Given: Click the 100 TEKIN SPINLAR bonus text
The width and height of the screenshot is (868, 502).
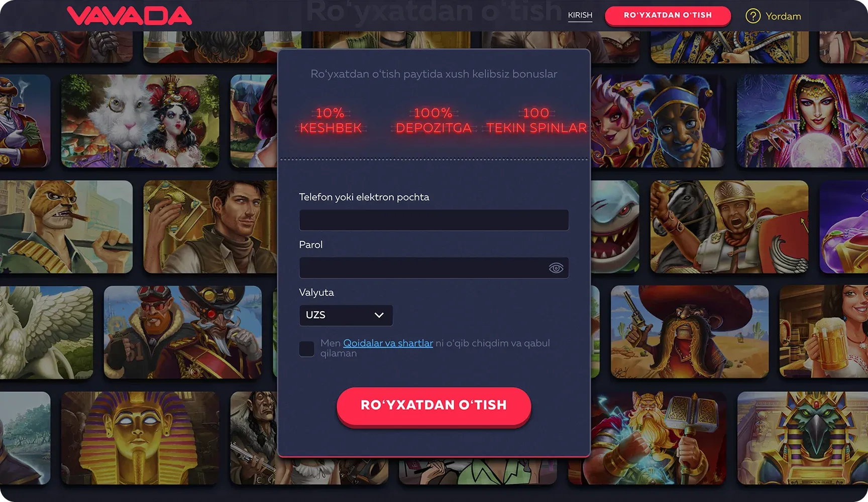Looking at the screenshot, I should (536, 120).
